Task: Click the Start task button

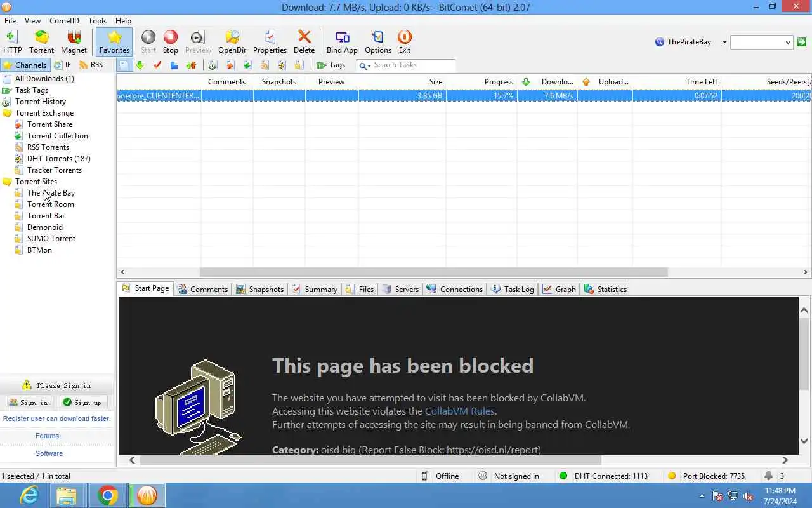Action: tap(148, 42)
